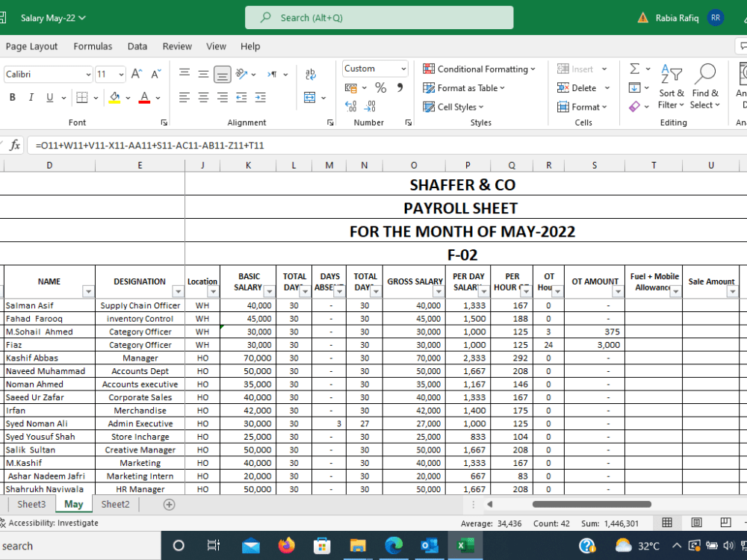Switch to Page Layout view icon

[x=696, y=523]
